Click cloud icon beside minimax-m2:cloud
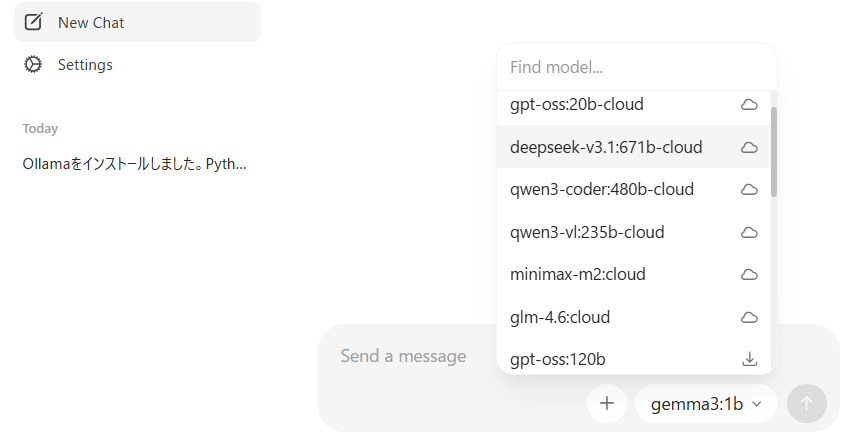The height and width of the screenshot is (442, 861). coord(749,274)
